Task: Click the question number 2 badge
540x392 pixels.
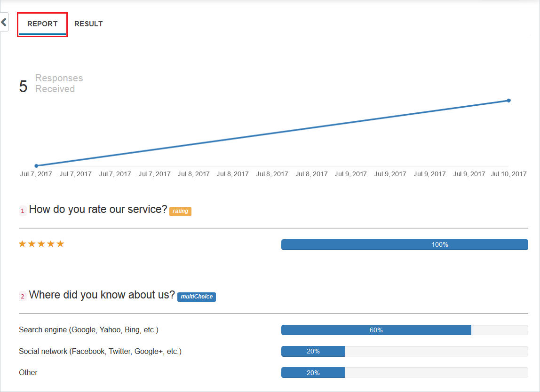Action: pyautogui.click(x=23, y=296)
